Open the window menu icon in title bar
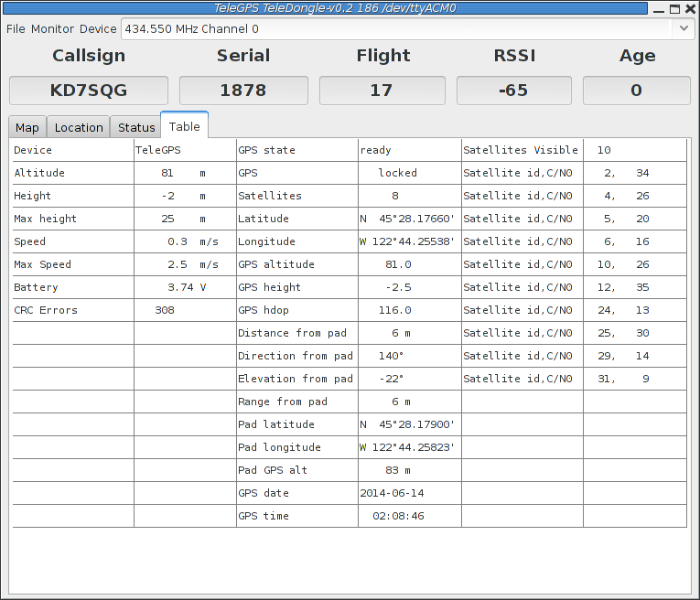This screenshot has width=700, height=600. [9, 8]
